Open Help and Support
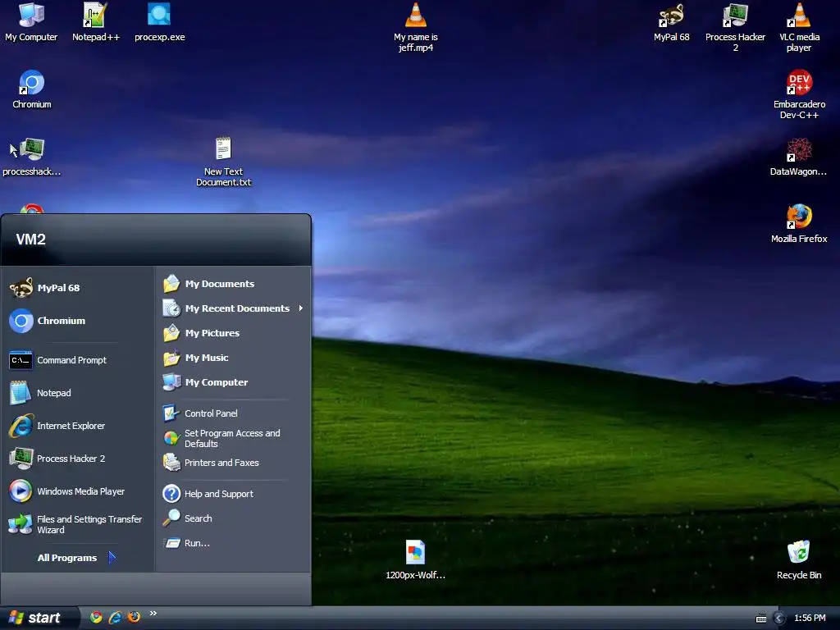Viewport: 840px width, 630px height. point(233,494)
